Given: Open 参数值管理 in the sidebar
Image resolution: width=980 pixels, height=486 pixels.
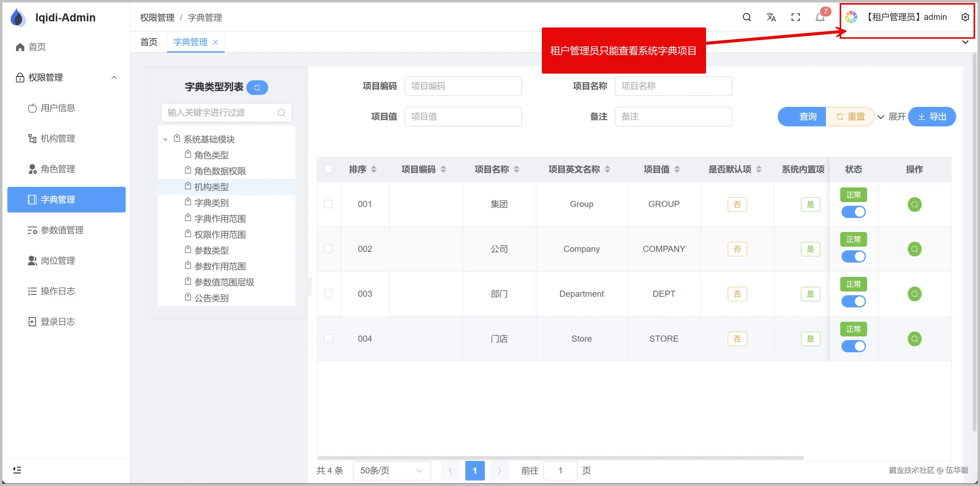Looking at the screenshot, I should (x=67, y=230).
